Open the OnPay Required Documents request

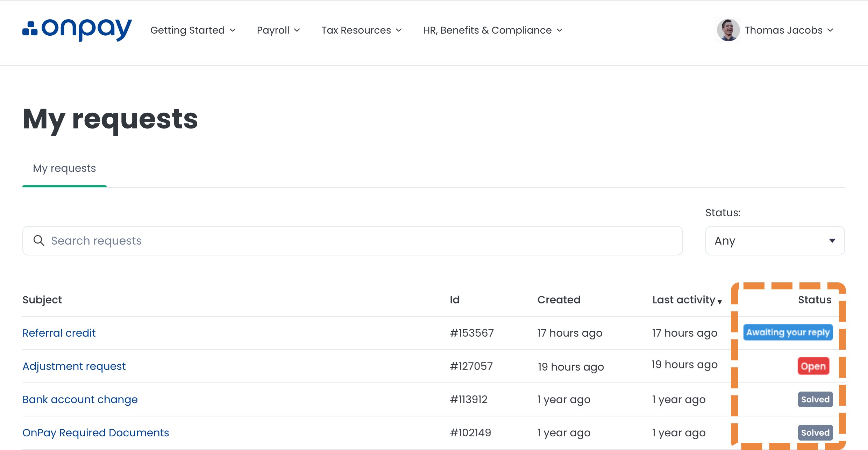[x=95, y=433]
